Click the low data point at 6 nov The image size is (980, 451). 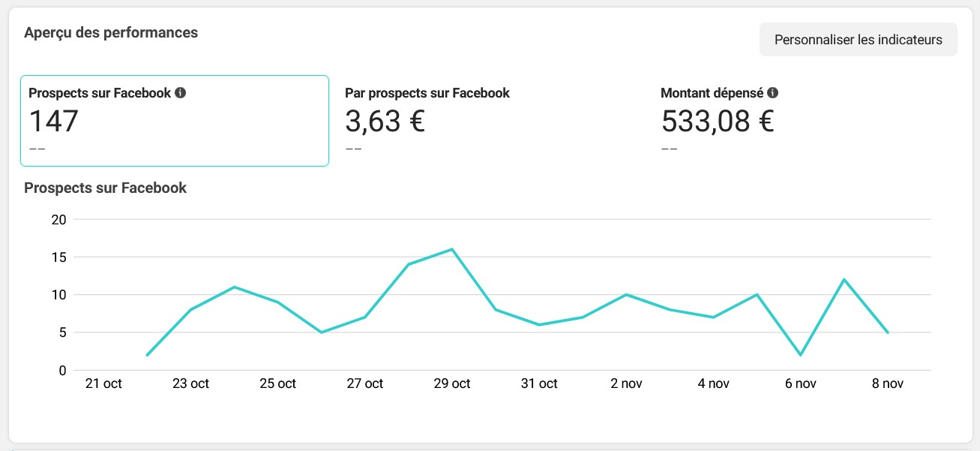click(801, 354)
